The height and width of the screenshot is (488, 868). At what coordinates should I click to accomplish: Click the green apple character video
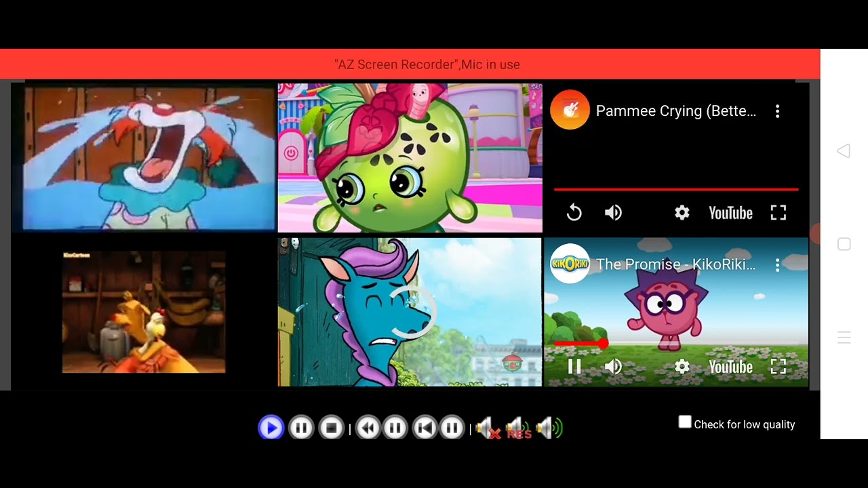(x=410, y=158)
